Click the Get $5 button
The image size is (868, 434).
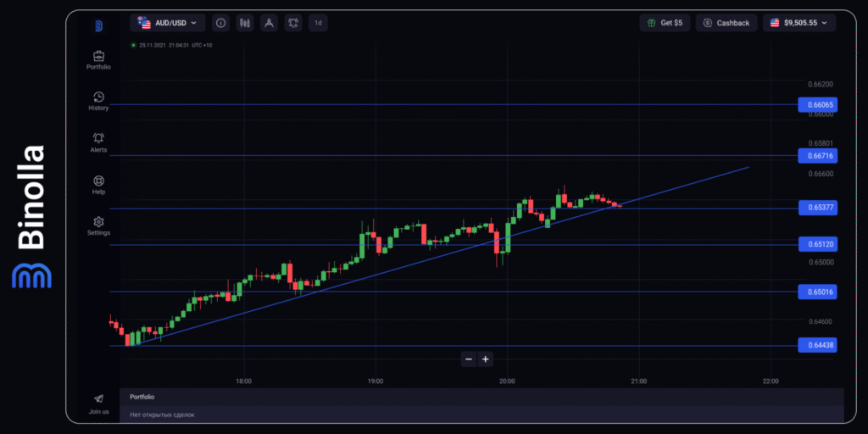coord(665,23)
